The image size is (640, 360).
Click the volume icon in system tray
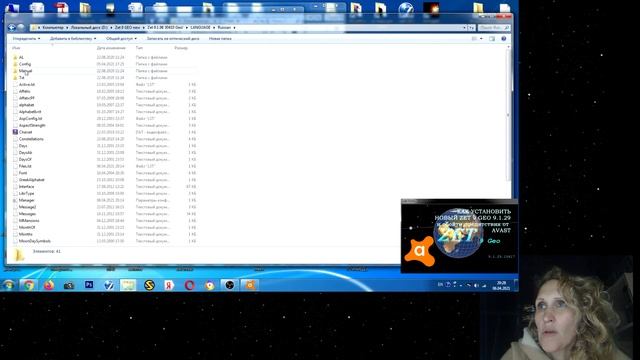[476, 285]
